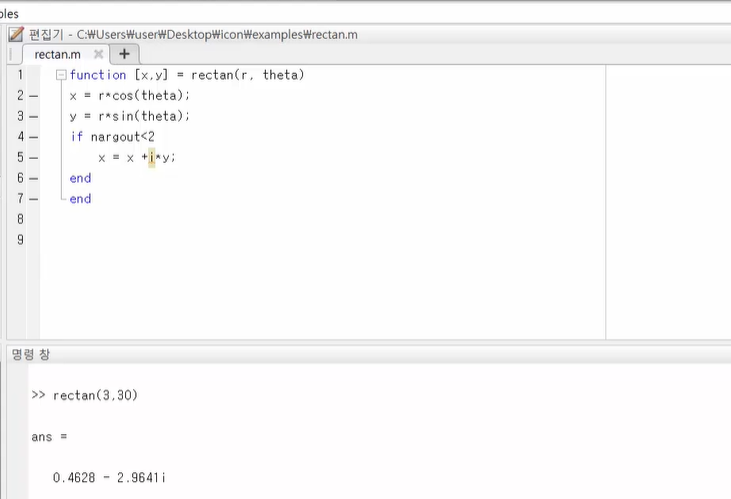Screen dimensions: 731x499
Task: Click the ans result 0.4628 - 2.9641i
Action: coord(110,478)
